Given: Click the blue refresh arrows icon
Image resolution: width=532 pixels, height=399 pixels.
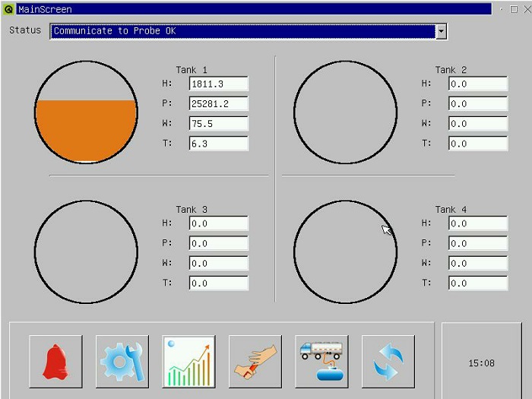Looking at the screenshot, I should point(388,362).
